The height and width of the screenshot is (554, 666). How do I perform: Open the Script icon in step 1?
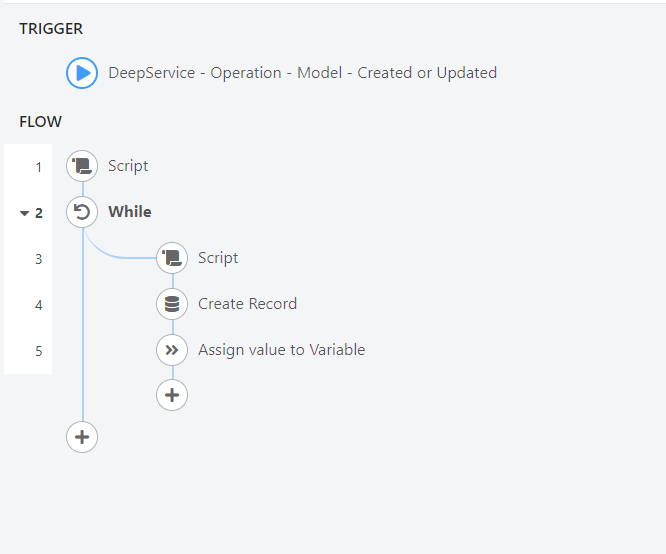[x=82, y=166]
